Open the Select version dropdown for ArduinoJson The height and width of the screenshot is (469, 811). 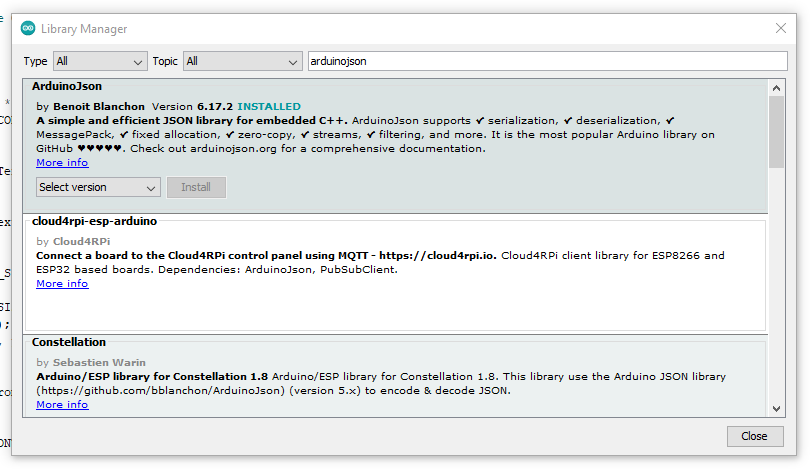coord(98,187)
